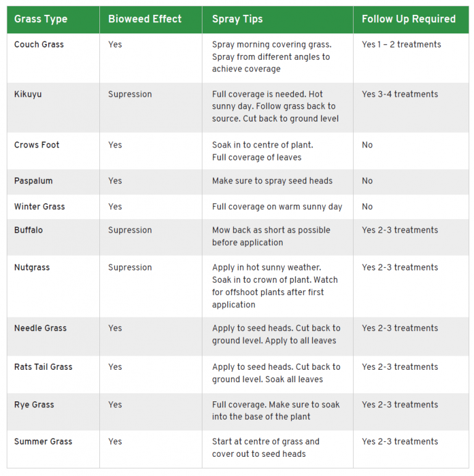The height and width of the screenshot is (476, 474).
Task: Click "Full coverage on warm sunny day" tip
Action: coord(277,207)
